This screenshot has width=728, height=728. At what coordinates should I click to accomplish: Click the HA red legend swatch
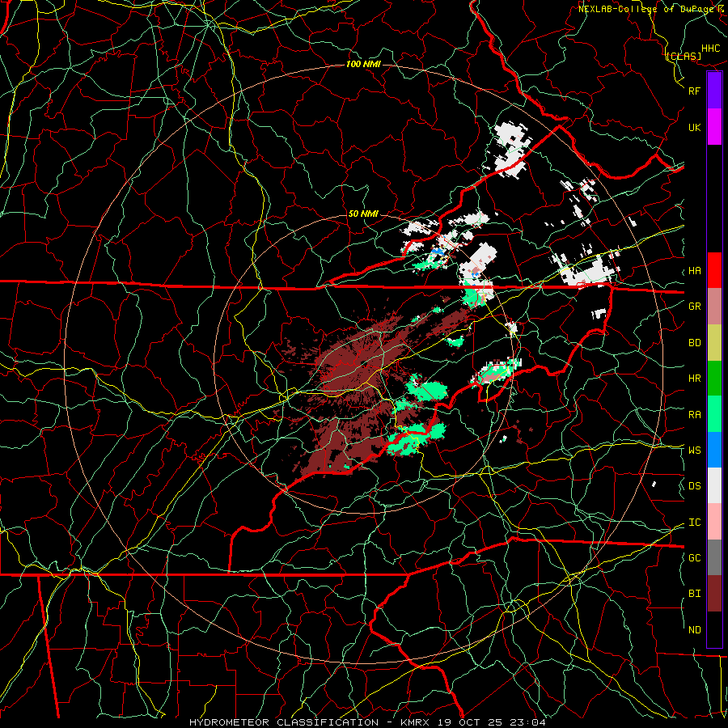(714, 270)
